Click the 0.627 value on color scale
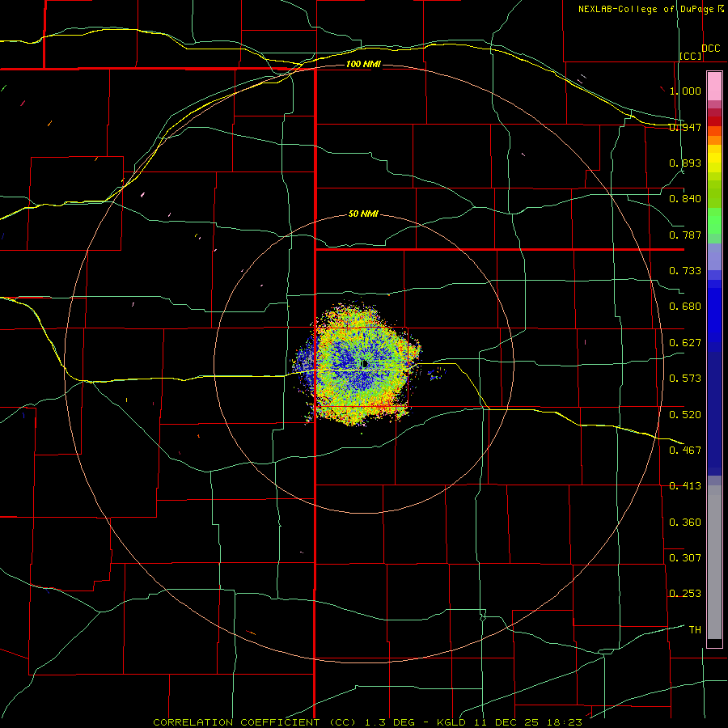This screenshot has width=728, height=728. coord(685,343)
